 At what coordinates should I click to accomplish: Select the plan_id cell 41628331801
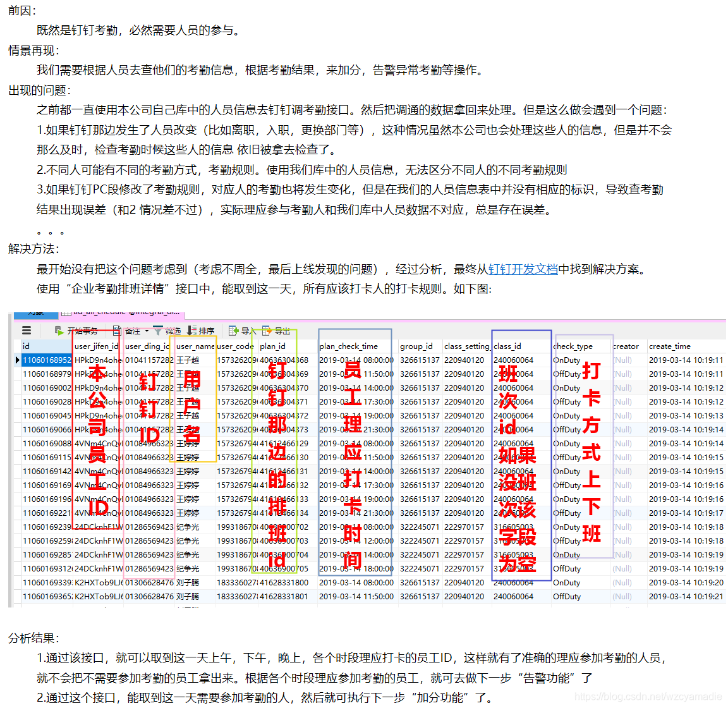click(x=288, y=597)
